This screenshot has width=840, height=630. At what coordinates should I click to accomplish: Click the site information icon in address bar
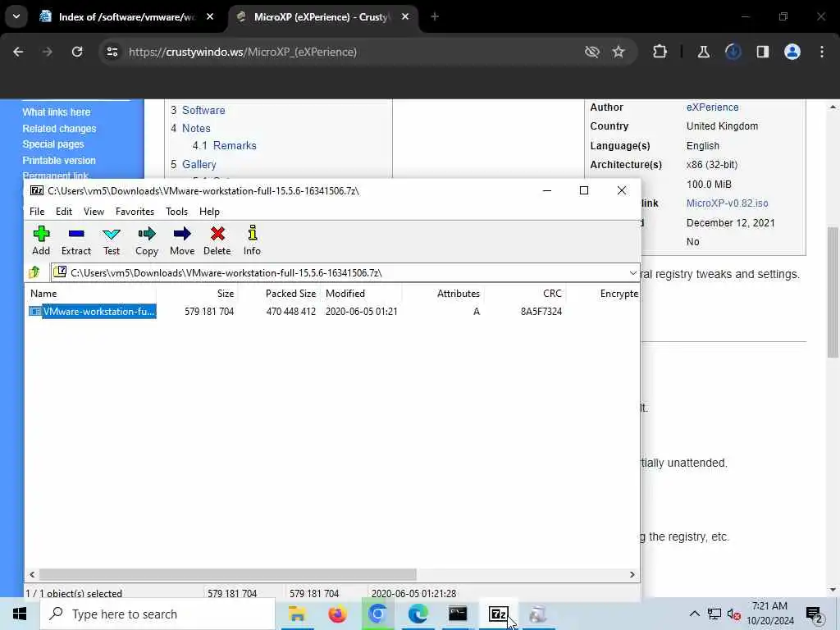(112, 52)
